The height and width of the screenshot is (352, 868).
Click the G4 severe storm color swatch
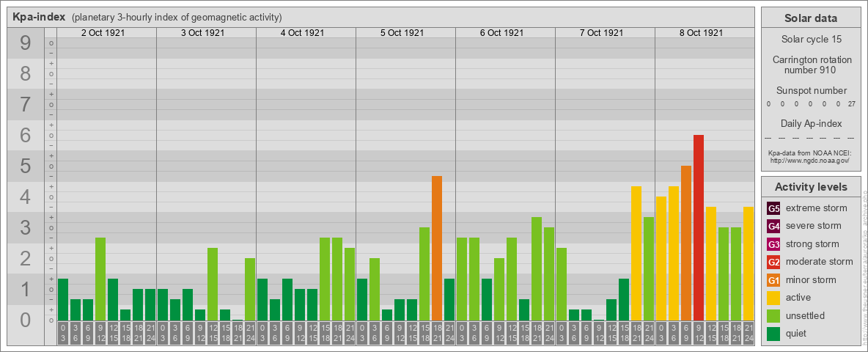click(773, 226)
